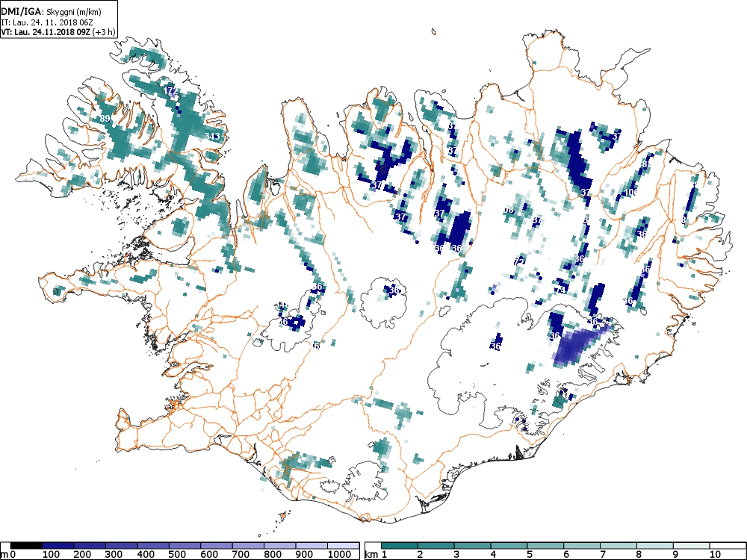Click the 89 visibility value on the map
Image resolution: width=747 pixels, height=560 pixels.
(x=106, y=119)
